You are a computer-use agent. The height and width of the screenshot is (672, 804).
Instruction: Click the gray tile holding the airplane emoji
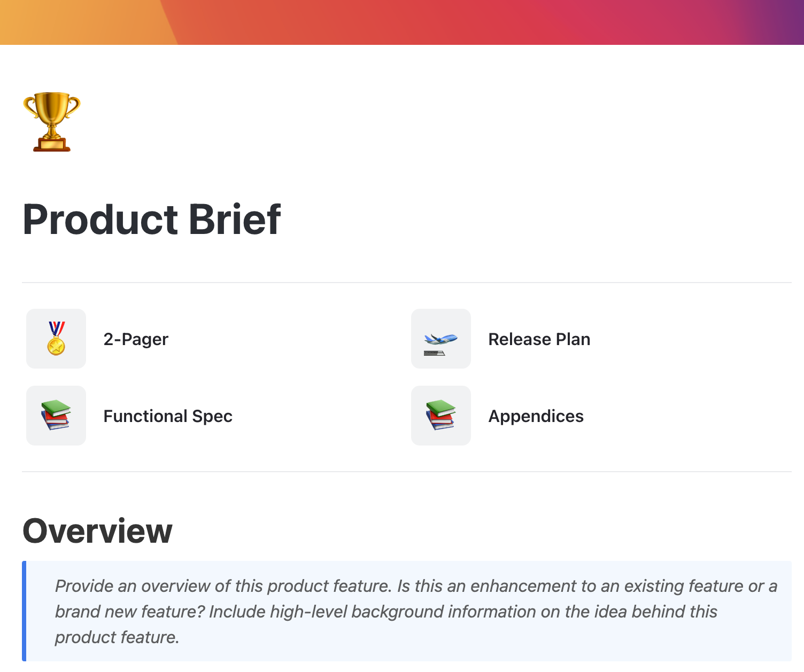440,338
